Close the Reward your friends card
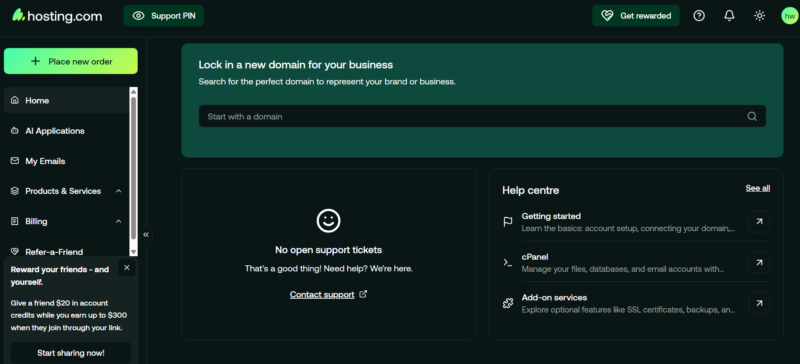This screenshot has height=364, width=800. tap(127, 268)
